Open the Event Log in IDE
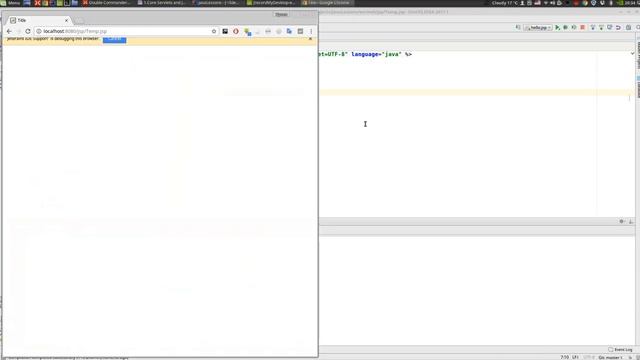Viewport: 640px width, 360px height. pos(620,350)
